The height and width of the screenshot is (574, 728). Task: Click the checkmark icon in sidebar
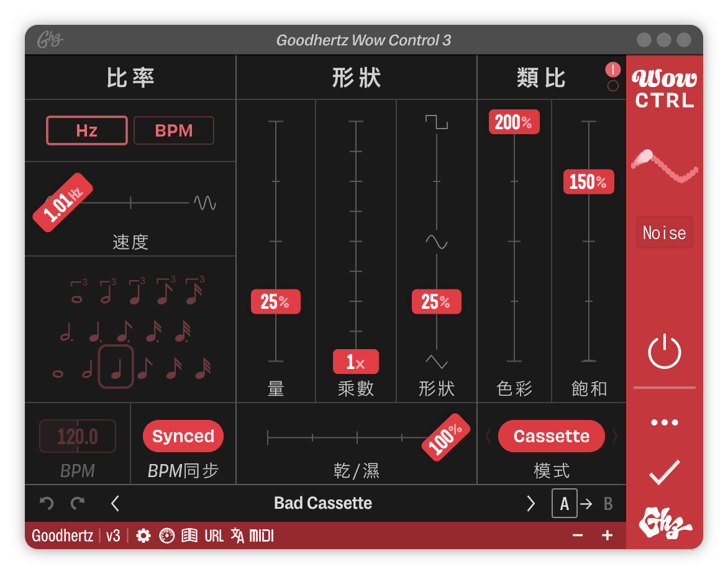(x=664, y=473)
